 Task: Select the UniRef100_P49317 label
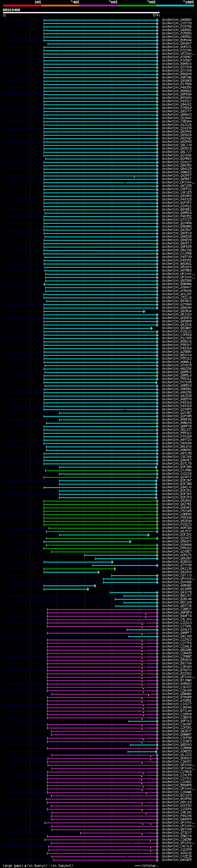[x=176, y=101]
